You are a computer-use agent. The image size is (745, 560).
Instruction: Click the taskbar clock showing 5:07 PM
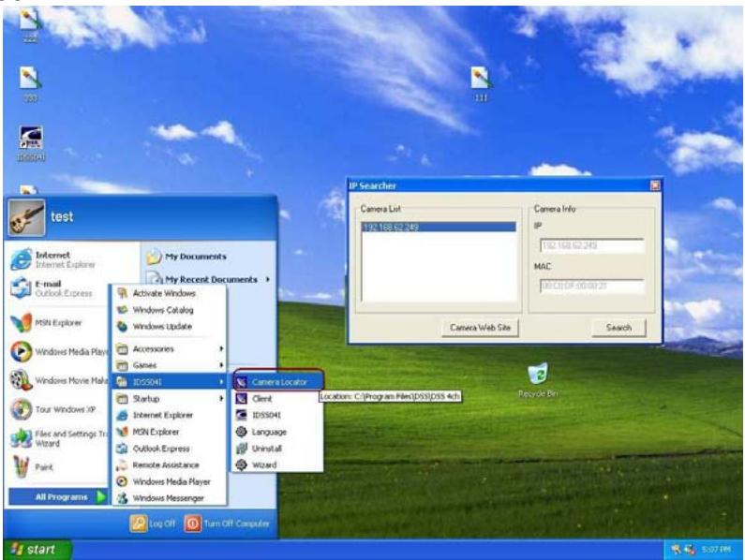(x=716, y=550)
